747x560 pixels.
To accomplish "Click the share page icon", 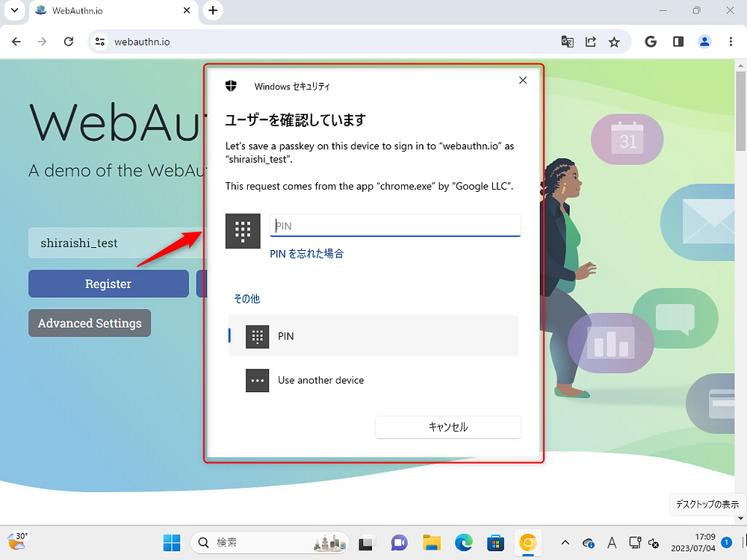I will point(591,42).
